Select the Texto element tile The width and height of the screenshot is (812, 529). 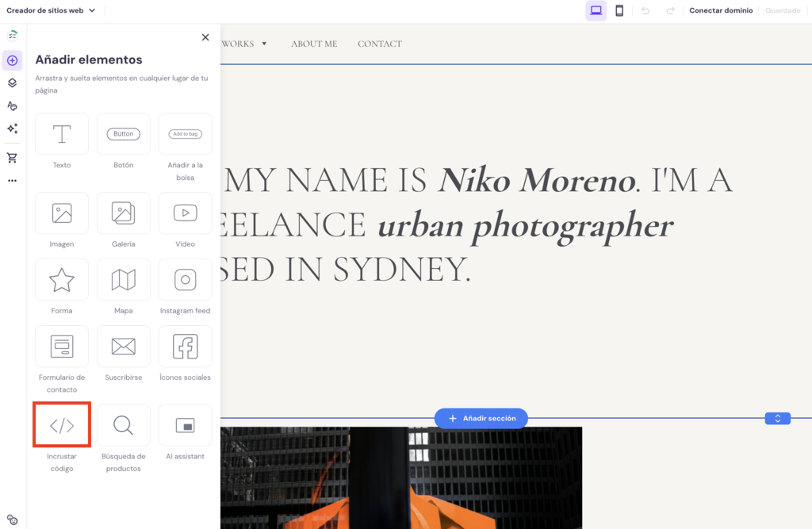coord(62,134)
